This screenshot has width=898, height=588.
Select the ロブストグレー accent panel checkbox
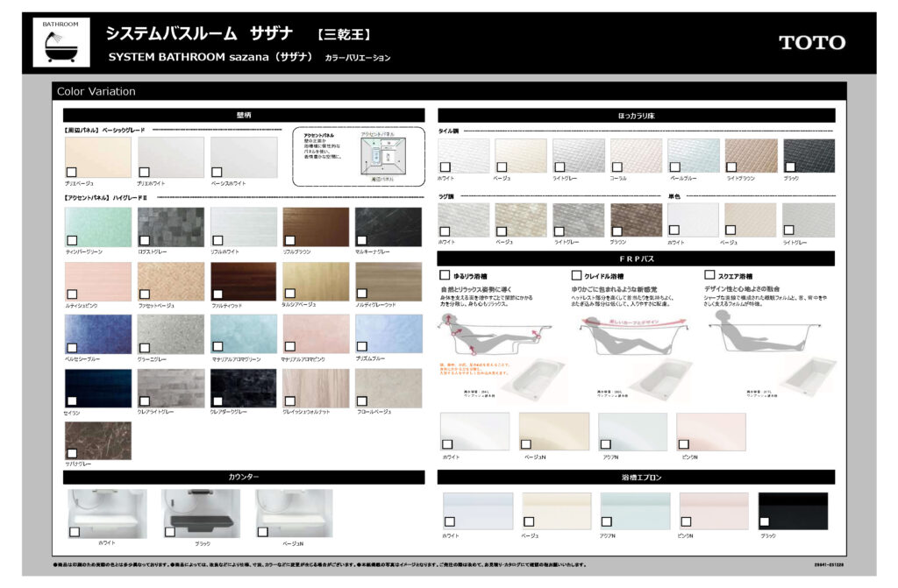(145, 240)
